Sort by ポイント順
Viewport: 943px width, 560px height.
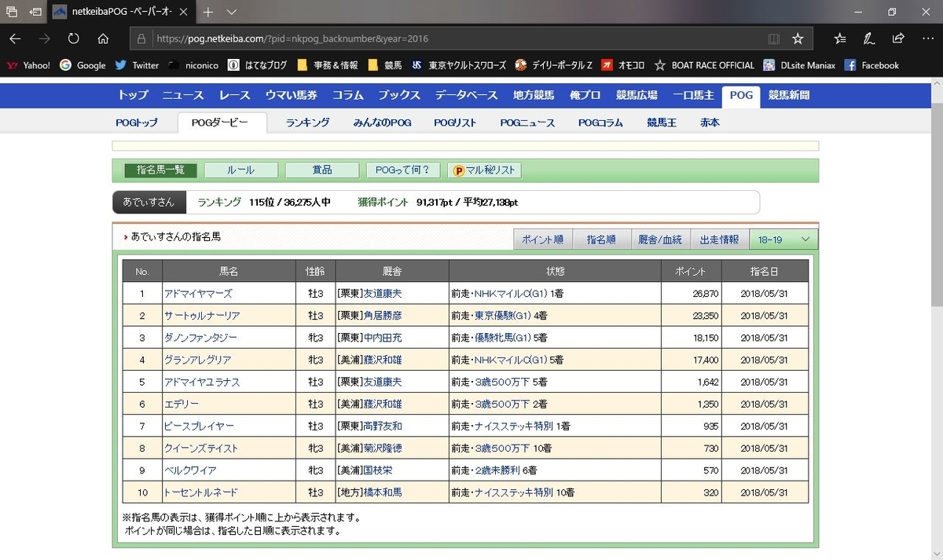pos(542,240)
